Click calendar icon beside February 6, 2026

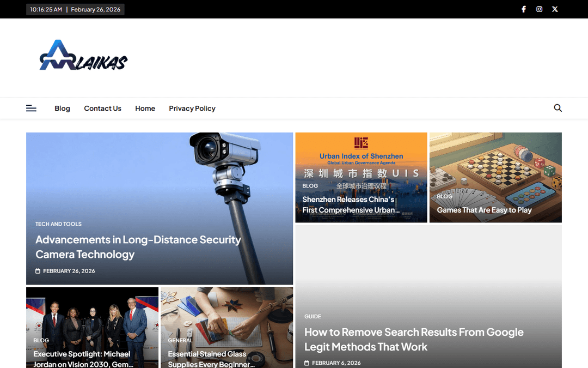coord(307,363)
